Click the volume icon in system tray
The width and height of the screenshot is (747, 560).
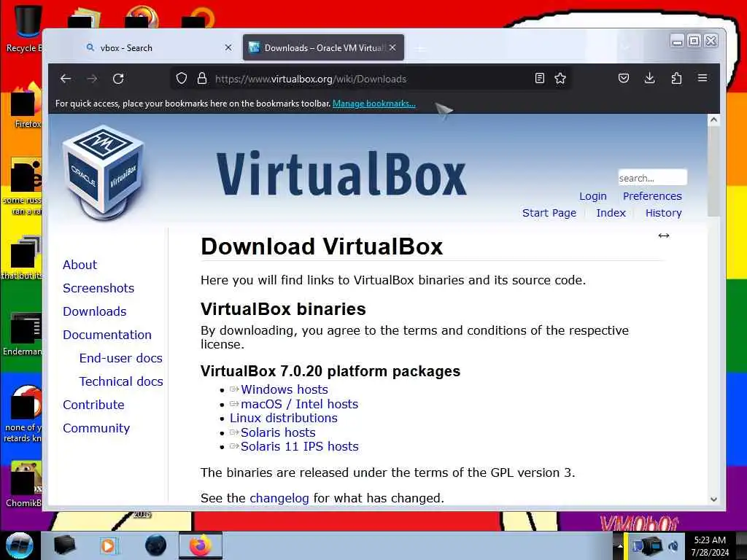click(x=673, y=546)
